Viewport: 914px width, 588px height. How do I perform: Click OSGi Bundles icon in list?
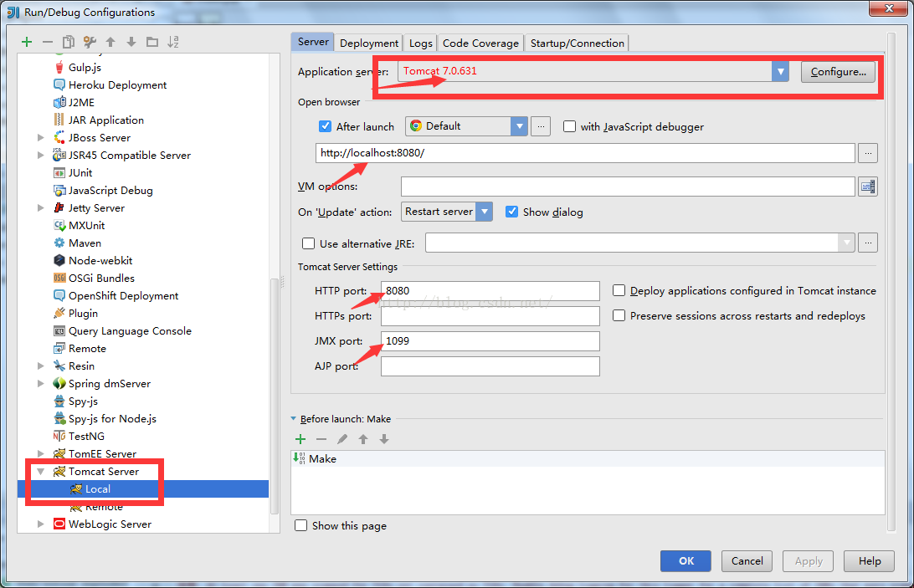59,278
